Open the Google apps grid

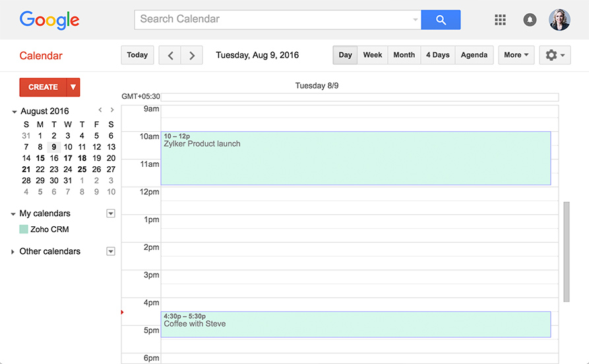point(500,20)
